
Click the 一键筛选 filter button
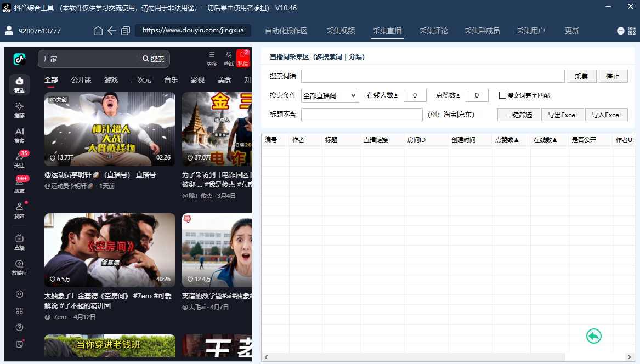[x=519, y=115]
